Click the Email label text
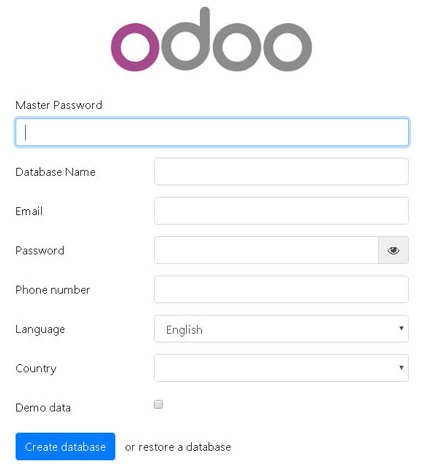This screenshot has height=469, width=426. 29,211
